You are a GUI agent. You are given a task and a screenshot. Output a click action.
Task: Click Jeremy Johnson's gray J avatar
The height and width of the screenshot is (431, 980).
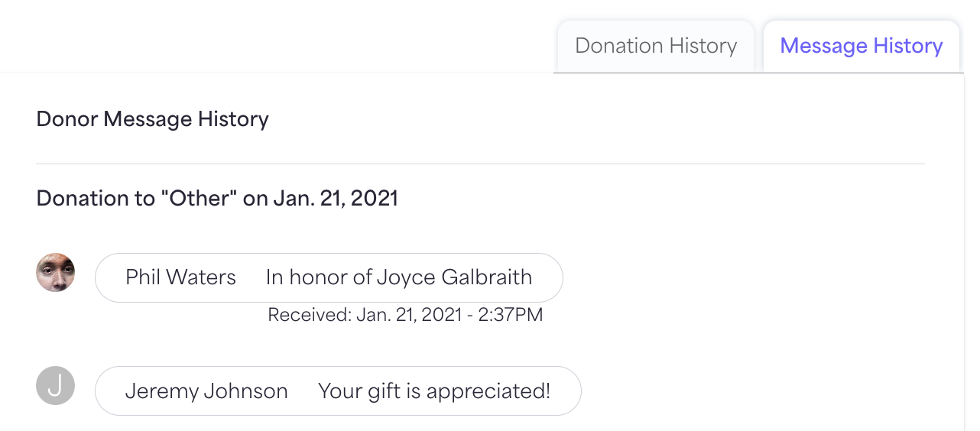click(x=56, y=385)
